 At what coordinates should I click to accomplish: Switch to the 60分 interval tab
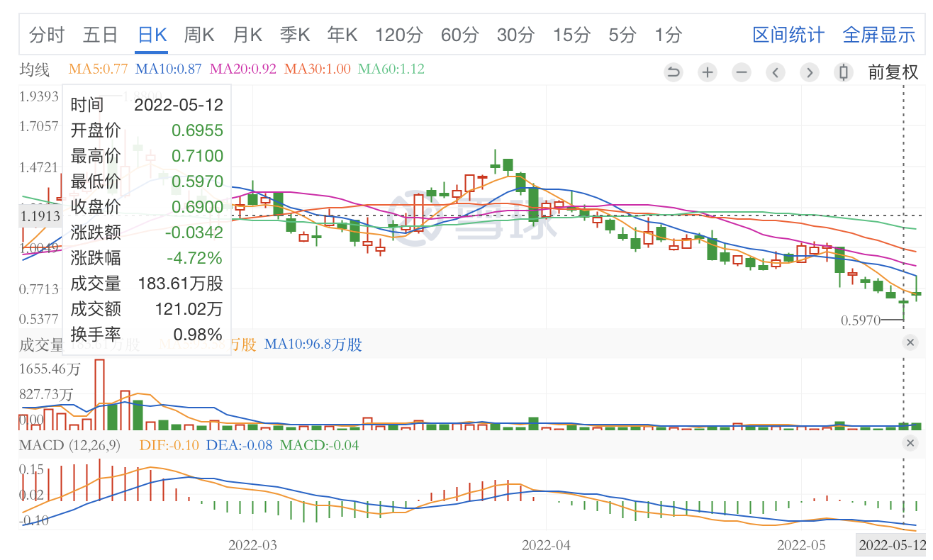tap(459, 35)
